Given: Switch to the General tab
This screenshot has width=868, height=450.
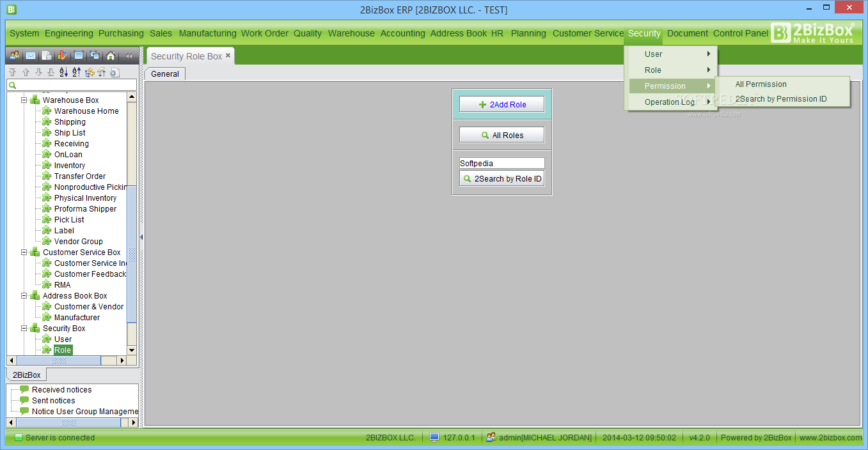Looking at the screenshot, I should tap(165, 74).
